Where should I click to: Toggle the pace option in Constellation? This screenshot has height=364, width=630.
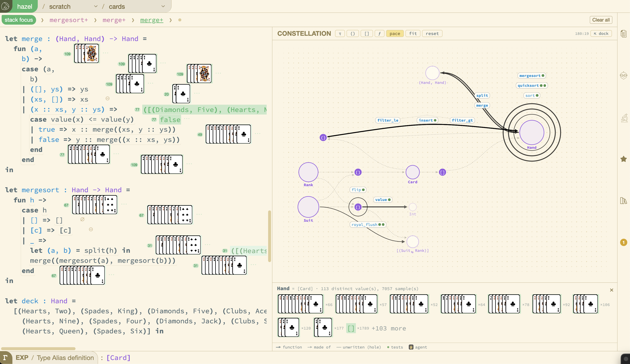pos(395,34)
